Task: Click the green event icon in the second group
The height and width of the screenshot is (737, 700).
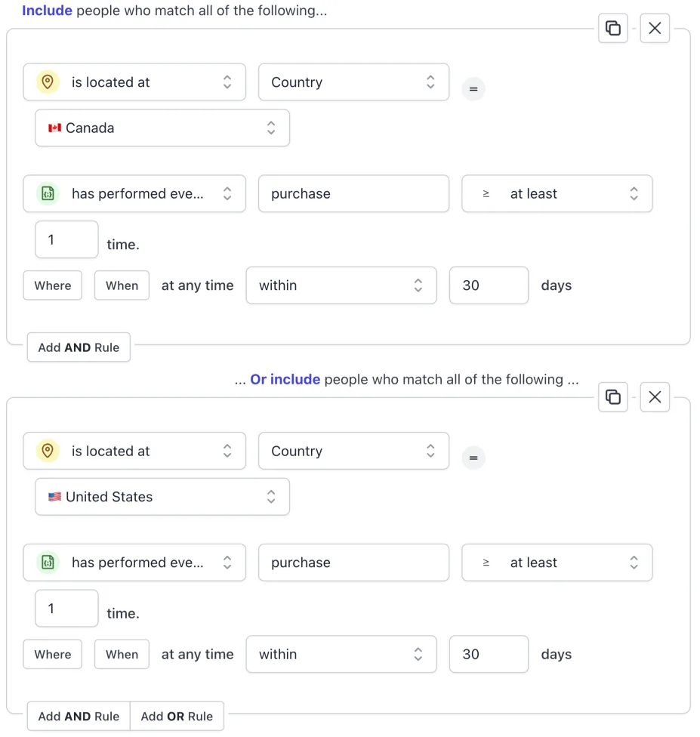Action: click(x=48, y=562)
